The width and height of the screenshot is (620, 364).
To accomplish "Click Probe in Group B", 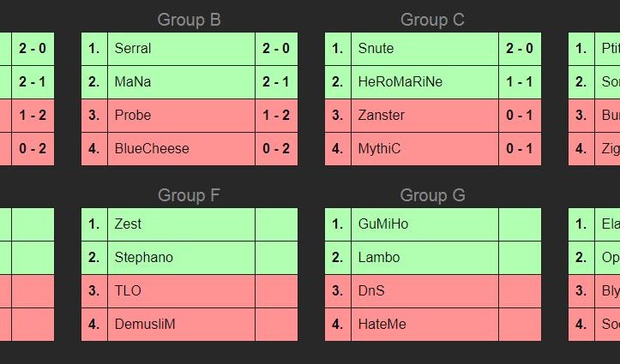I will coord(133,116).
